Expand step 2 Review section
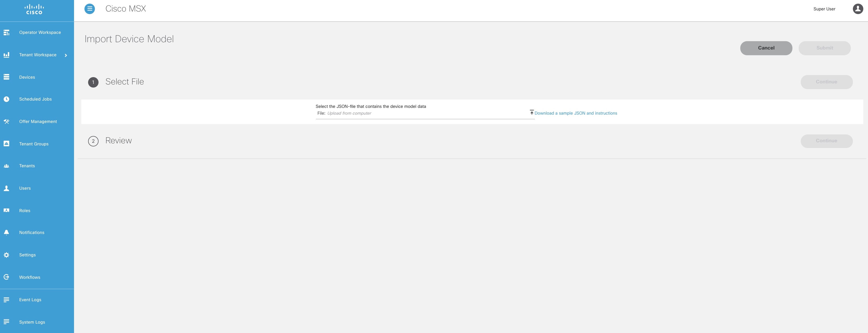The image size is (868, 333). click(118, 141)
